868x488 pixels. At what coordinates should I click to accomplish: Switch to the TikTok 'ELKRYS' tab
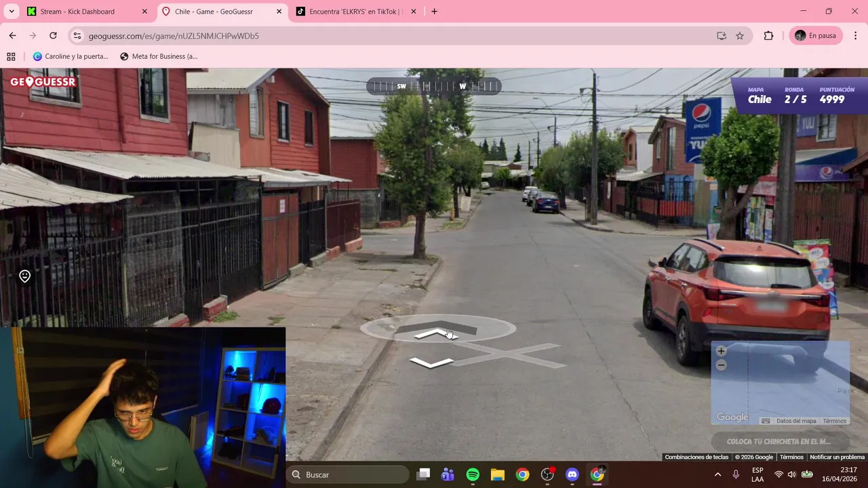357,12
